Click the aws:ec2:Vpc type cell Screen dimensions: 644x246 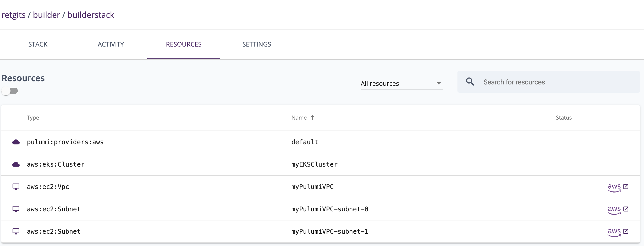(48, 187)
